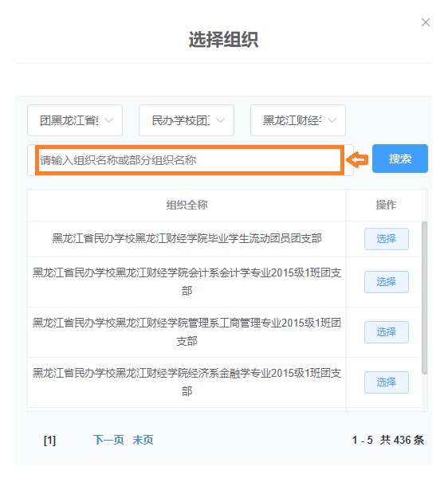This screenshot has height=486, width=448.
Task: Jump to 末页 of results
Action: [x=143, y=440]
